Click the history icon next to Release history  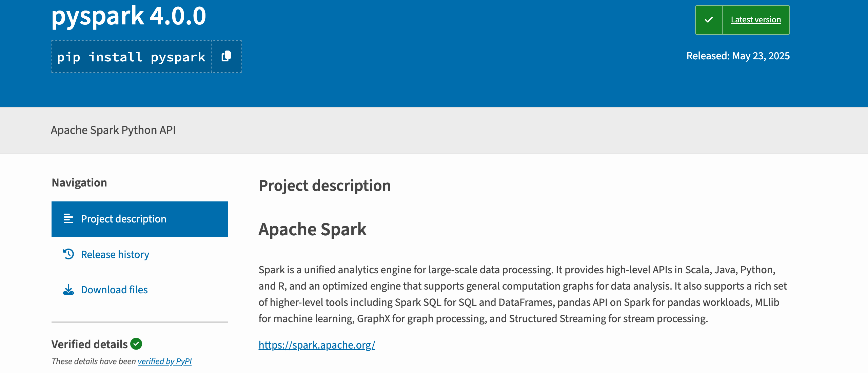click(68, 254)
